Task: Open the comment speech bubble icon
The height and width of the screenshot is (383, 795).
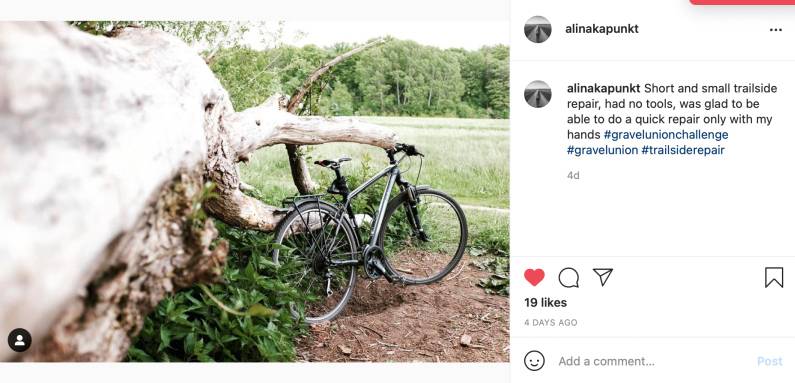Action: (568, 277)
